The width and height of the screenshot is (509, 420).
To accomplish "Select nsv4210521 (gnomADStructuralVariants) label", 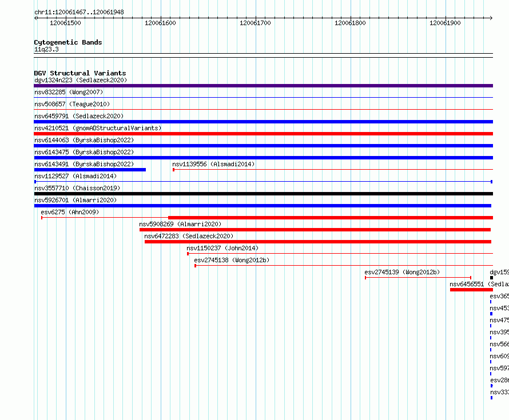I will tap(98, 128).
